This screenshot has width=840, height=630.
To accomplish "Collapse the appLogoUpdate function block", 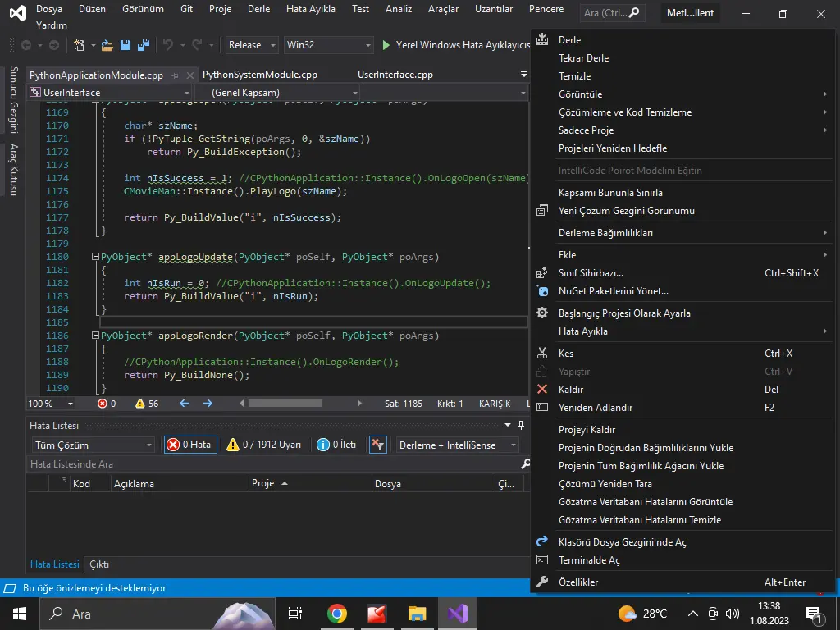I will (96, 257).
